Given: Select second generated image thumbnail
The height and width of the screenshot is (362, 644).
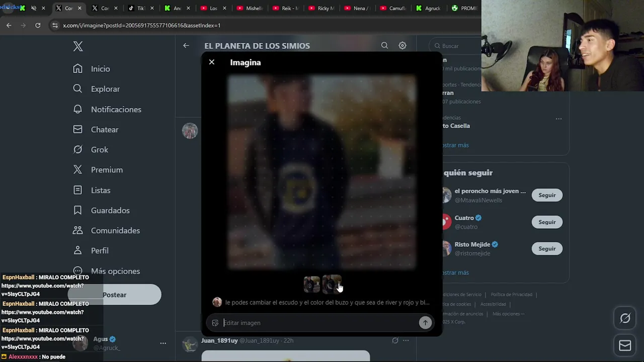Looking at the screenshot, I should [331, 285].
